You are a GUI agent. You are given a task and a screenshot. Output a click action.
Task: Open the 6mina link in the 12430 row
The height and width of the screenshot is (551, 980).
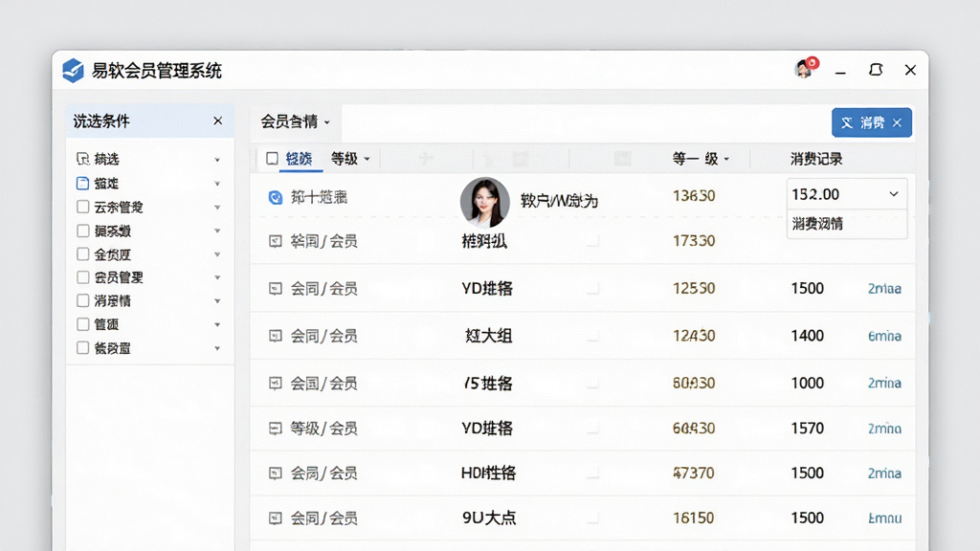point(884,336)
